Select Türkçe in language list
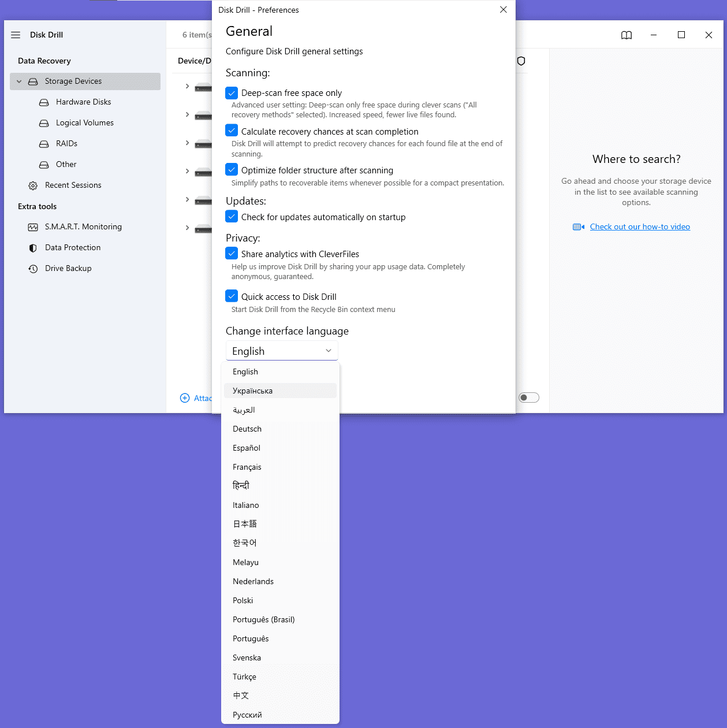727x728 pixels. (280, 677)
